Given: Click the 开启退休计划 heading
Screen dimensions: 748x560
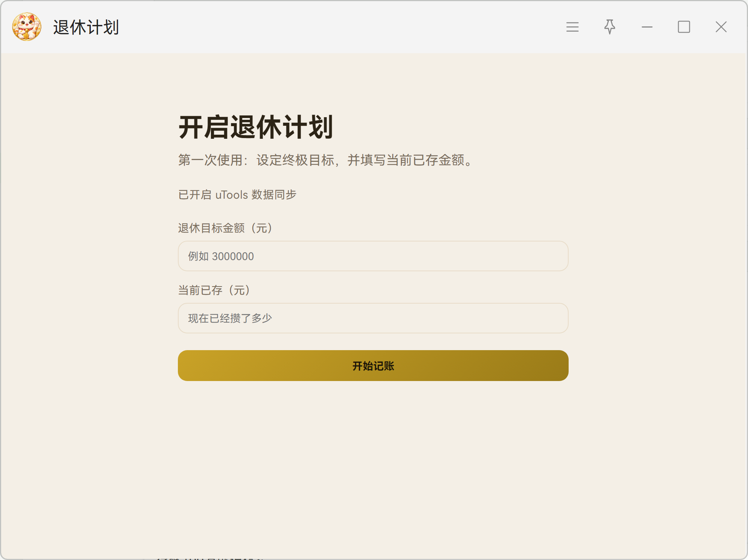Looking at the screenshot, I should pyautogui.click(x=256, y=127).
